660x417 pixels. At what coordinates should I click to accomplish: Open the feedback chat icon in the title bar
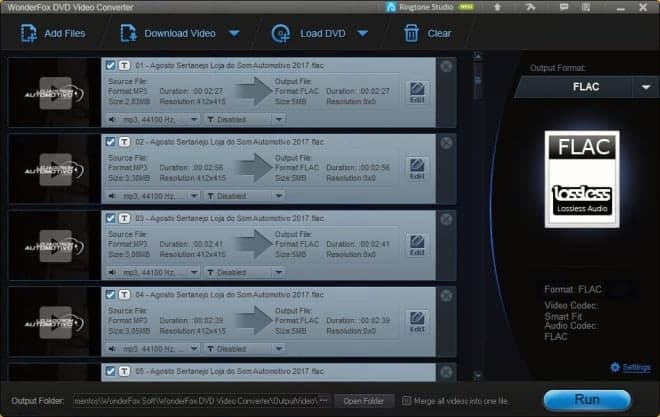click(564, 7)
